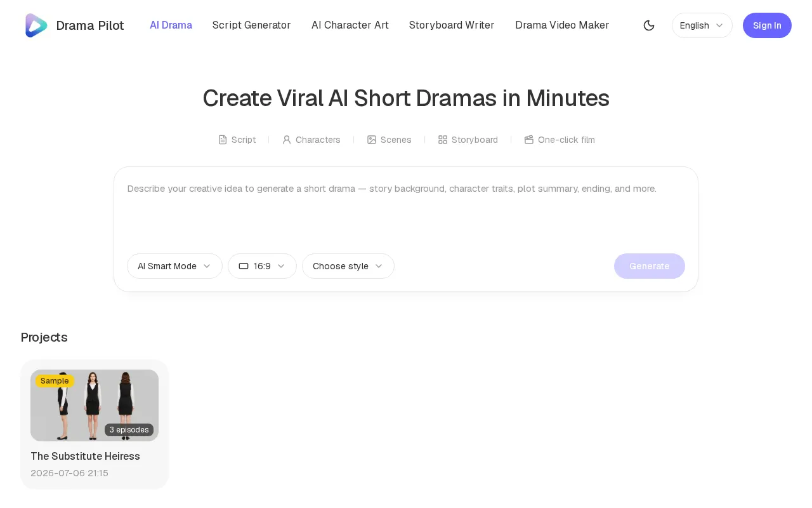The height and width of the screenshot is (508, 812).
Task: Open the Substitute Heiress sample thumbnail
Action: [95, 405]
